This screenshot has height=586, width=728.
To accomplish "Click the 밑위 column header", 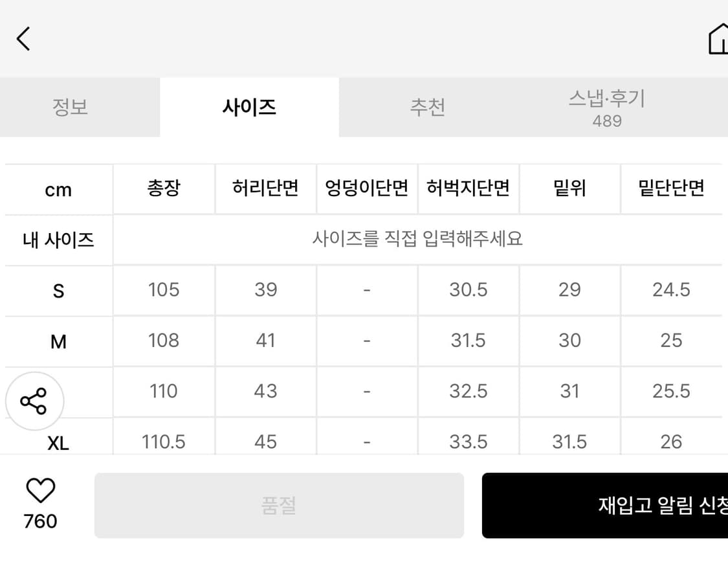I will click(569, 188).
